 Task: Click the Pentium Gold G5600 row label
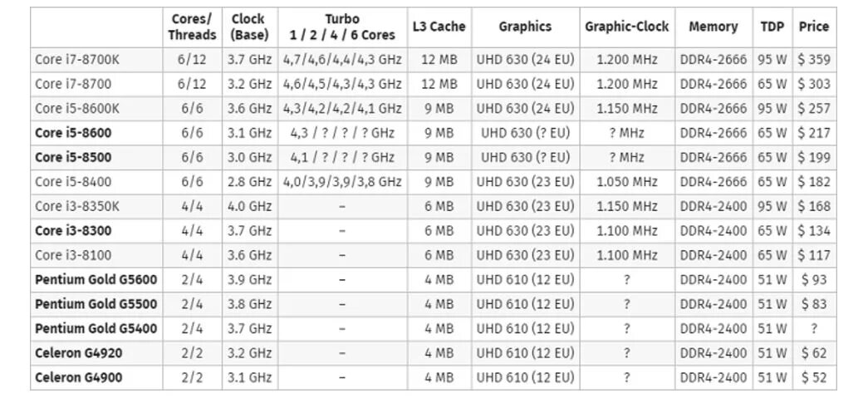tap(96, 279)
